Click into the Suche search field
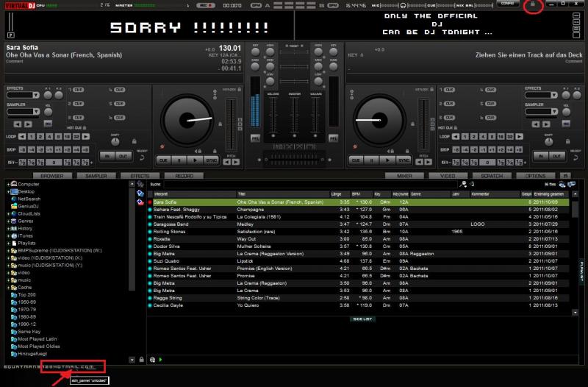588x387 pixels. (309, 185)
